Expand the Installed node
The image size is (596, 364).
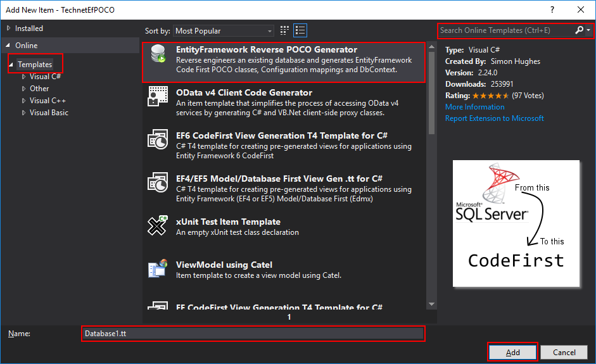[8, 28]
